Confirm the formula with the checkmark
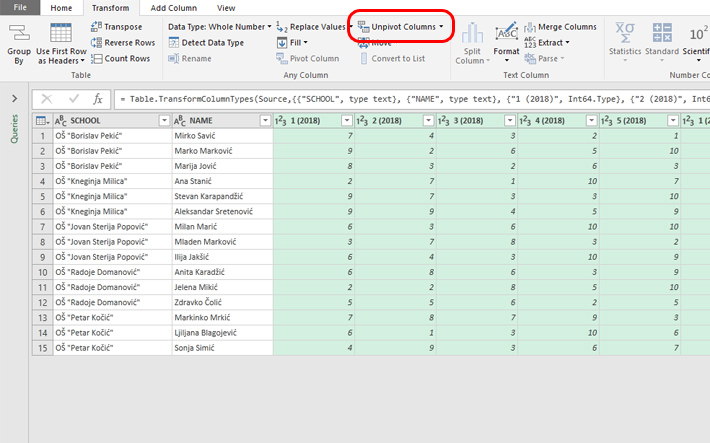The width and height of the screenshot is (710, 443). tap(73, 99)
